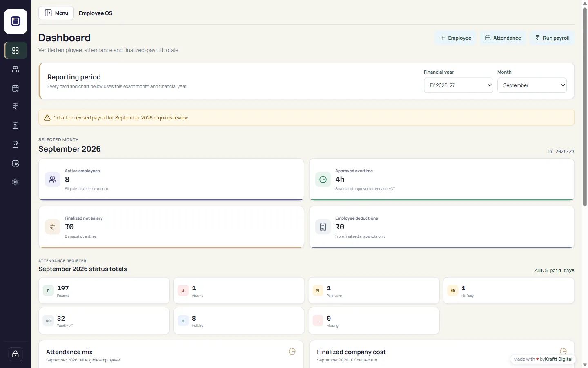Viewport: 588px width, 368px height.
Task: Click the Employee OS app logo
Action: point(16,21)
